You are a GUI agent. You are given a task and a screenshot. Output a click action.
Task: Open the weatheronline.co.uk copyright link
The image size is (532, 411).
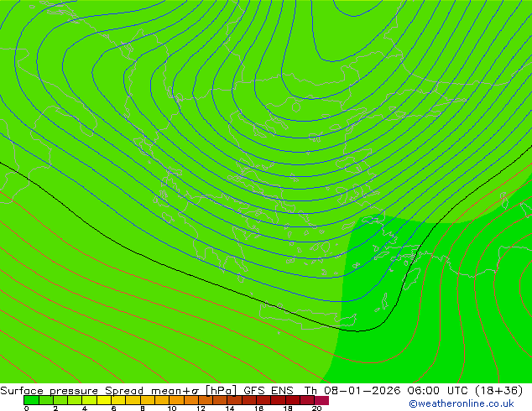pos(462,403)
